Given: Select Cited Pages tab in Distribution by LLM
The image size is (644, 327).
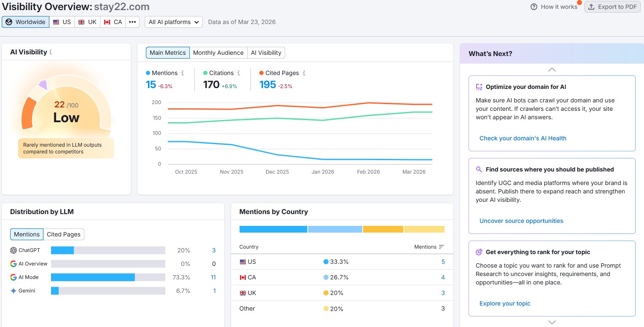Looking at the screenshot, I should (64, 234).
